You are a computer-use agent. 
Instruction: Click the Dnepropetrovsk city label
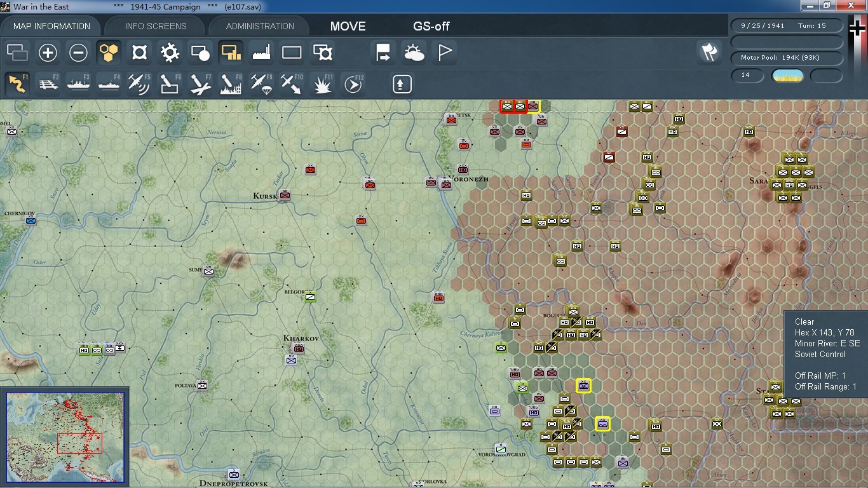234,484
